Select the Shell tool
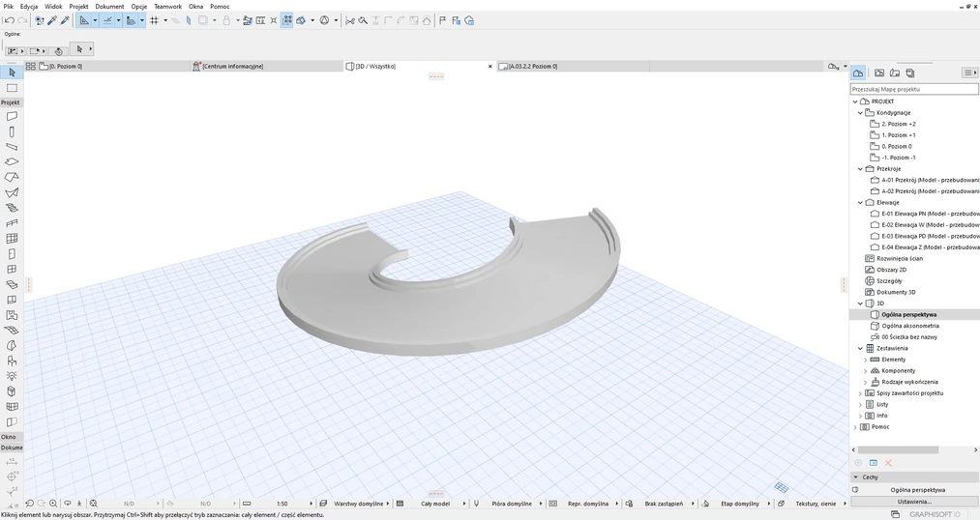The image size is (980, 520). coord(12,192)
